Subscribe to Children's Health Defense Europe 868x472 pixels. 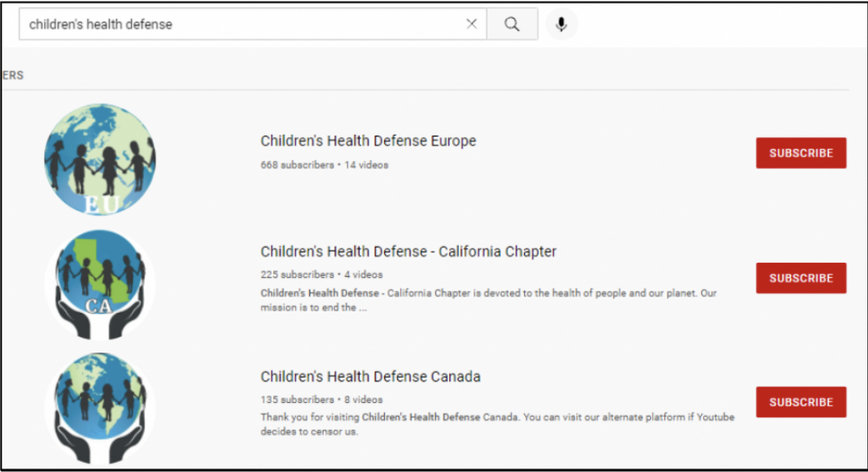point(801,153)
